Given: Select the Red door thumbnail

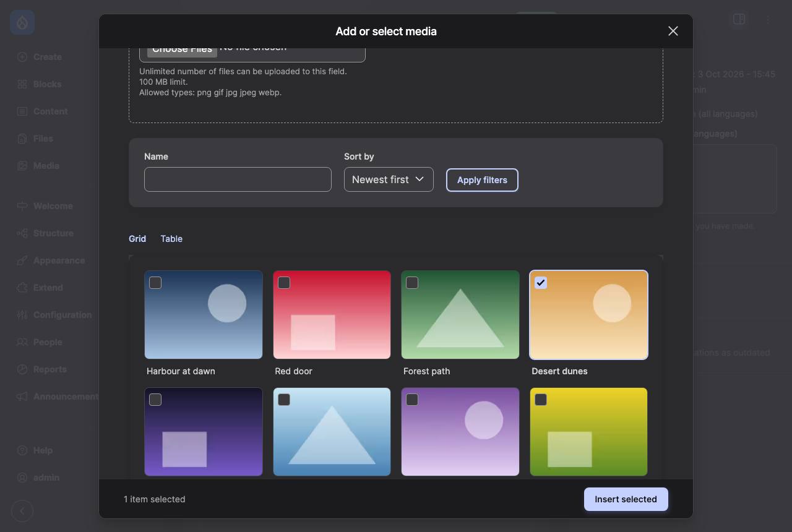Looking at the screenshot, I should click(x=332, y=315).
